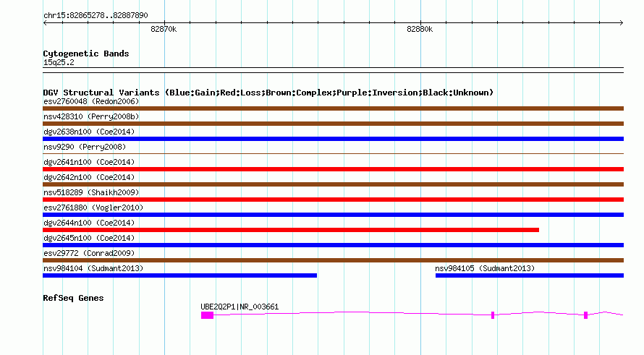
Task: Click the blue bar for nsv984104
Action: (180, 275)
